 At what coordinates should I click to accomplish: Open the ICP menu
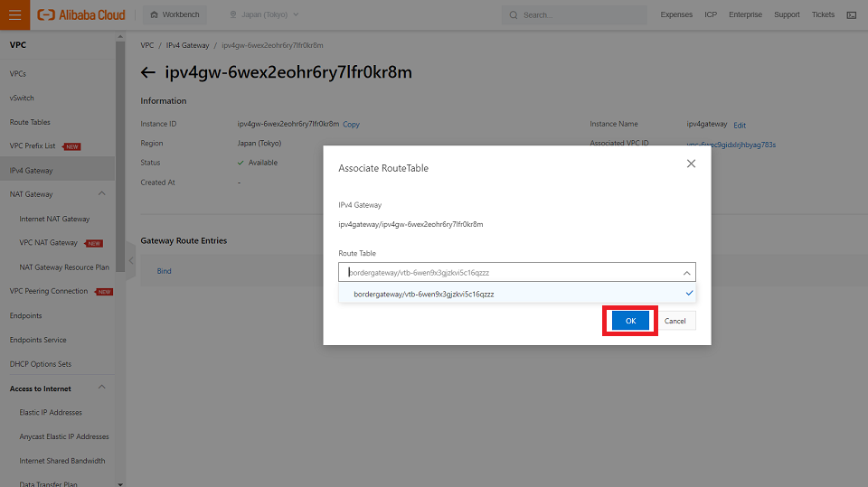pyautogui.click(x=711, y=15)
